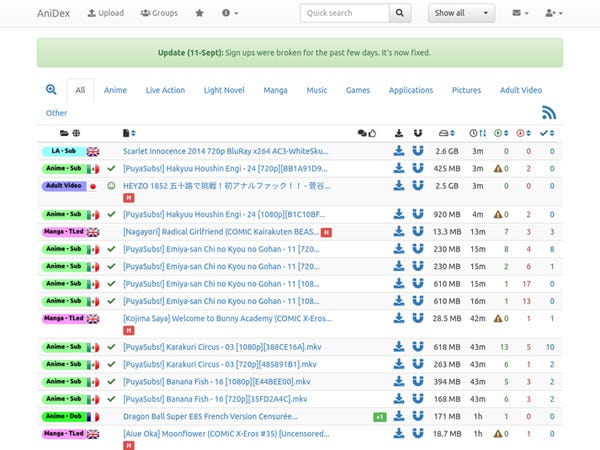600x450 pixels.
Task: Open the Show all language dropdown
Action: click(461, 13)
